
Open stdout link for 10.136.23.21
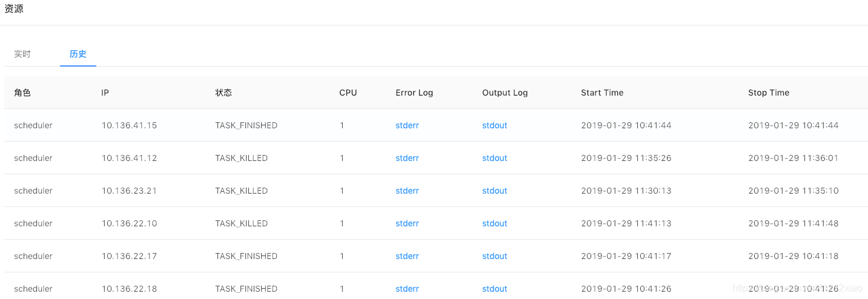494,191
